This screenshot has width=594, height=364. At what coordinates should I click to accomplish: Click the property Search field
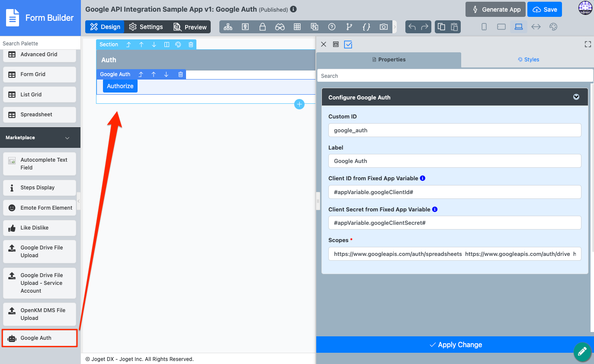tap(455, 76)
